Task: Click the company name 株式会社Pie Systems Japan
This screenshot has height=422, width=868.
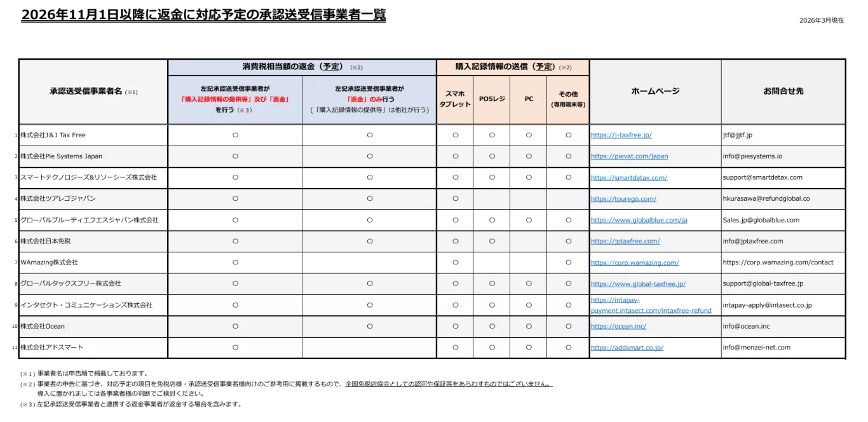Action: (x=61, y=156)
